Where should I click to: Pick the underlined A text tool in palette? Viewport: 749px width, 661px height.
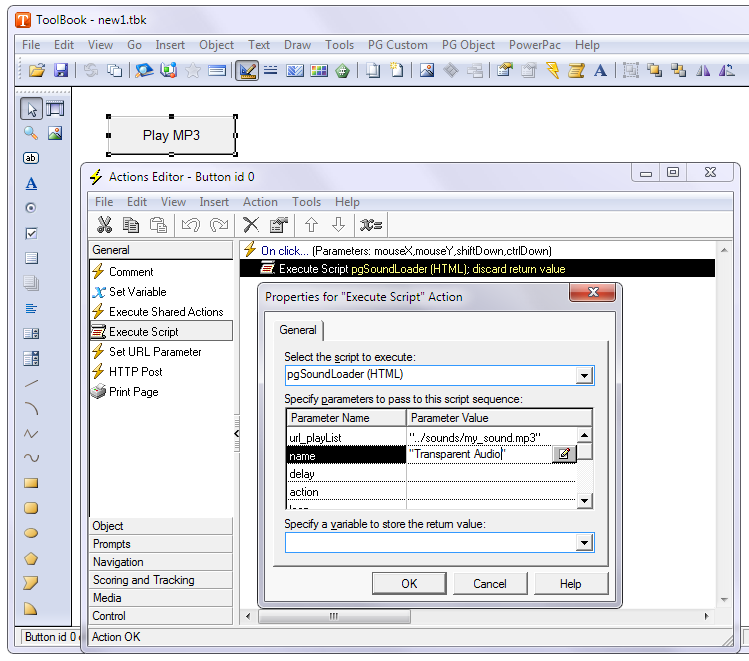[x=31, y=183]
